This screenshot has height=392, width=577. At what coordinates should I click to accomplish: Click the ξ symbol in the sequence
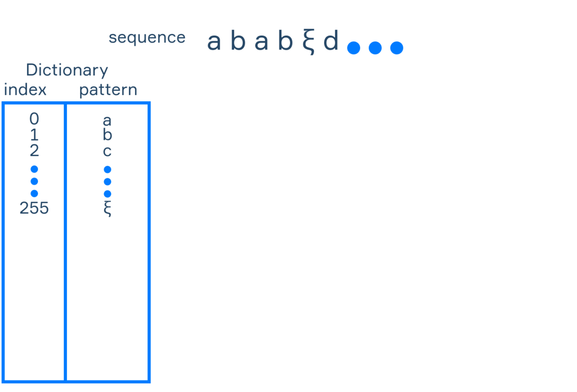[x=309, y=42]
